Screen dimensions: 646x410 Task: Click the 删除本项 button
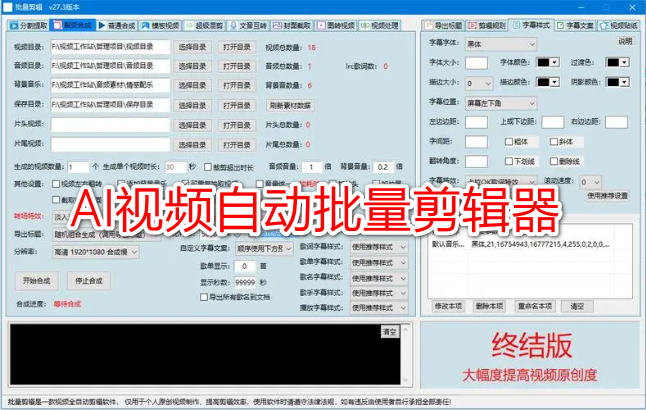pos(489,306)
